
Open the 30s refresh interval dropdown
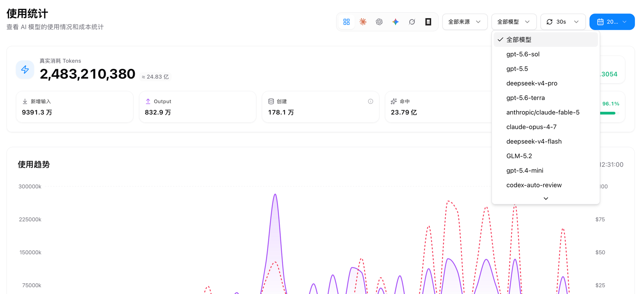pos(563,22)
